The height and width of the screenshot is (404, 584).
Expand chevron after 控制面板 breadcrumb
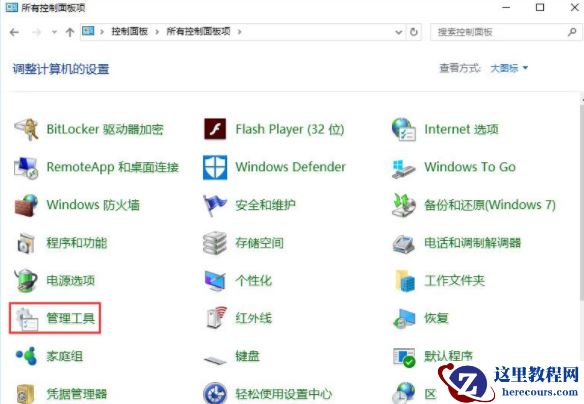[x=157, y=32]
